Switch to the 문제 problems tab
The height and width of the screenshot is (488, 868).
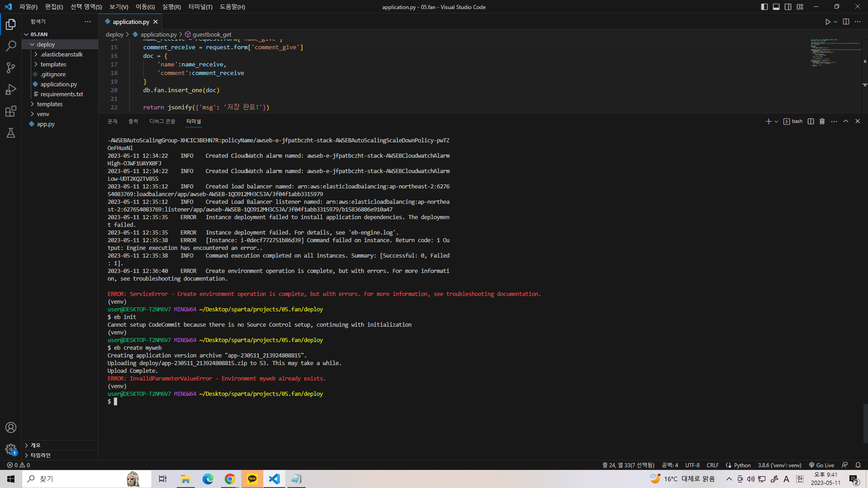[x=113, y=122]
